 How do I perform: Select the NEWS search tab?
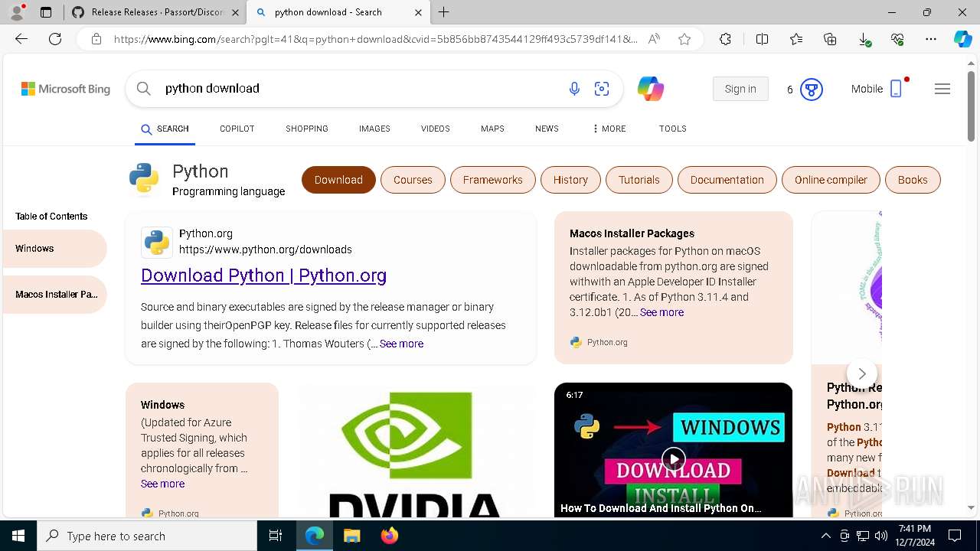coord(547,129)
